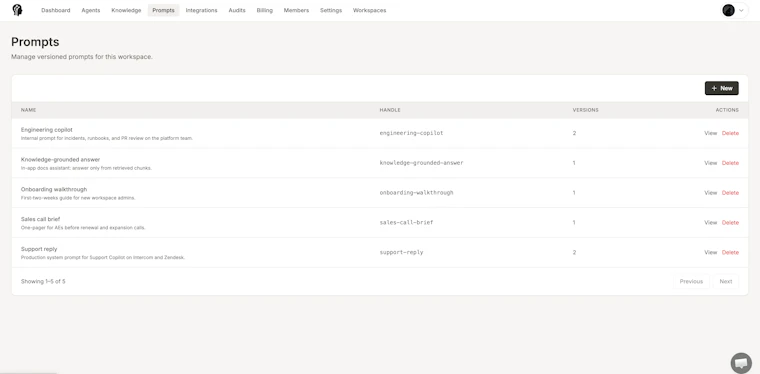View the Onboarding walkthrough prompt
Viewport: 760px width, 374px height.
click(x=710, y=193)
